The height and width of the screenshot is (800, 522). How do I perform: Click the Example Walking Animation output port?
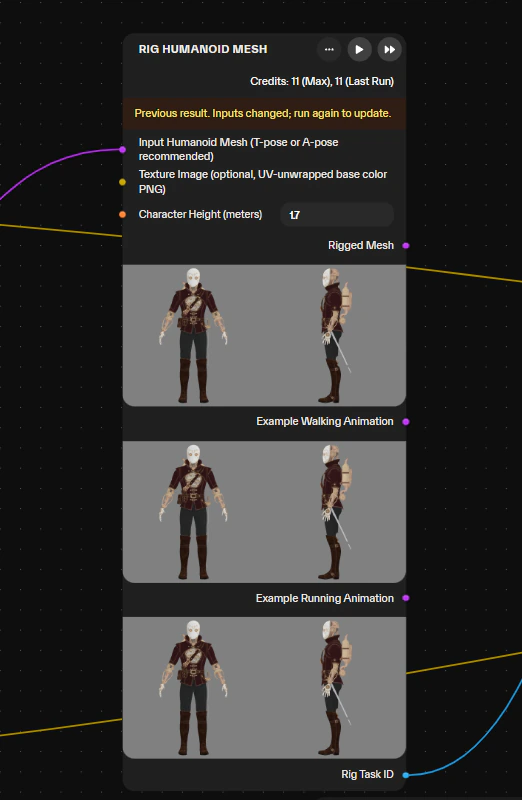point(406,421)
